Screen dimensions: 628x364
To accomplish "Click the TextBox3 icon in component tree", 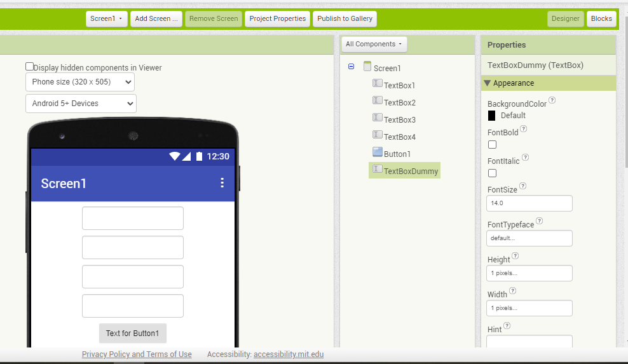I will (378, 118).
